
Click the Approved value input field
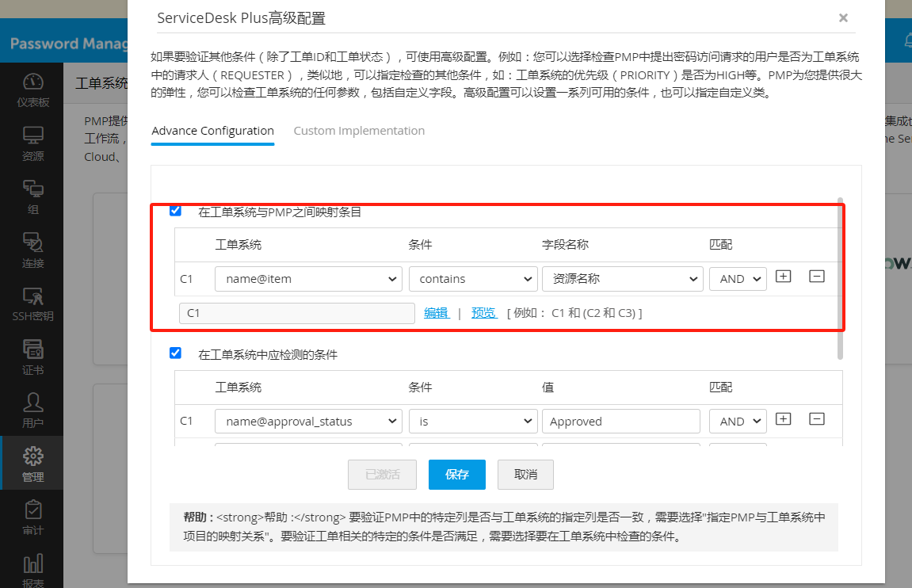click(x=620, y=422)
